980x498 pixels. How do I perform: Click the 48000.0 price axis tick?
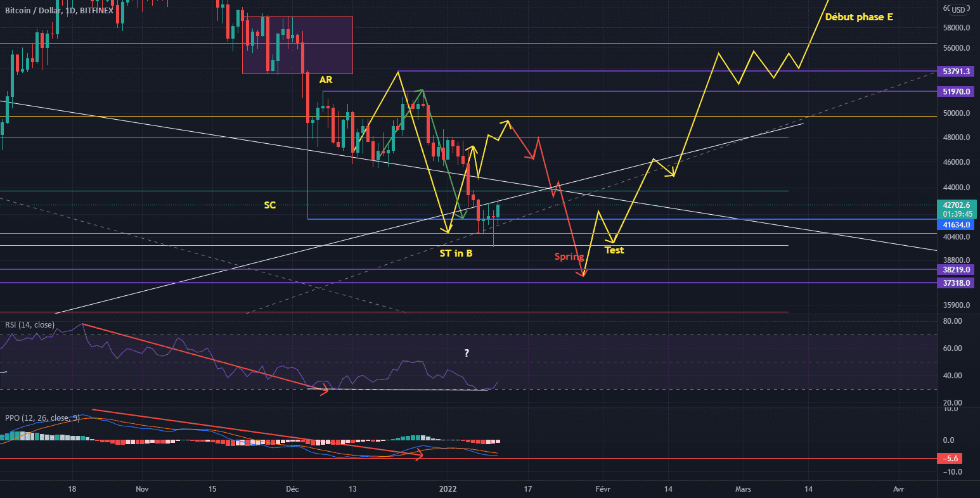tap(957, 137)
